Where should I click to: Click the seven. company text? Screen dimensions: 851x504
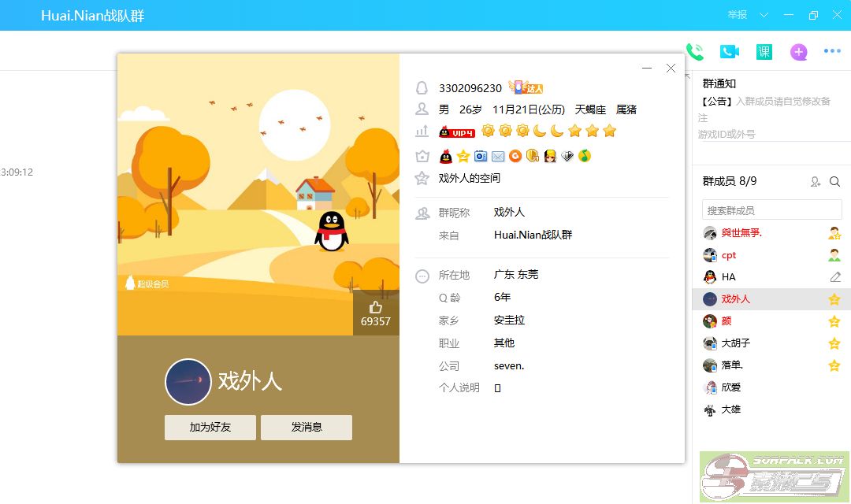509,365
